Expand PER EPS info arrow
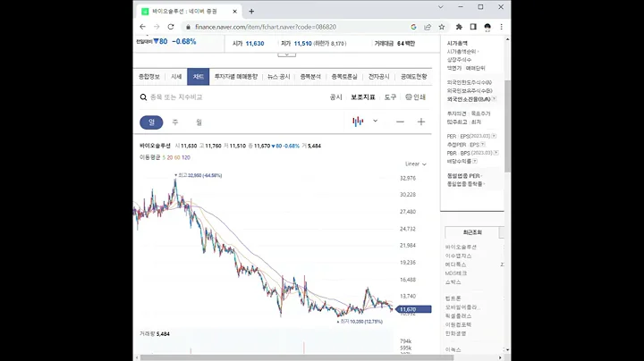 494,136
